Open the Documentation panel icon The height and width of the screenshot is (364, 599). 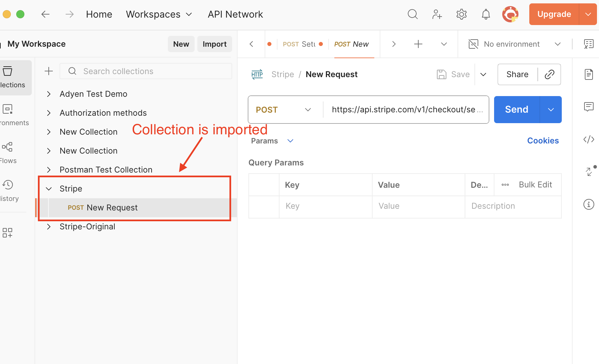(589, 74)
